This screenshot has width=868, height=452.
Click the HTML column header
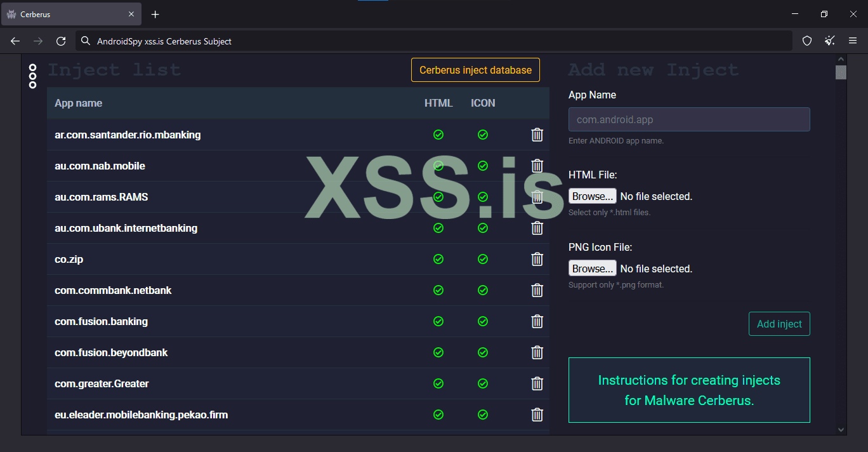[x=438, y=103]
